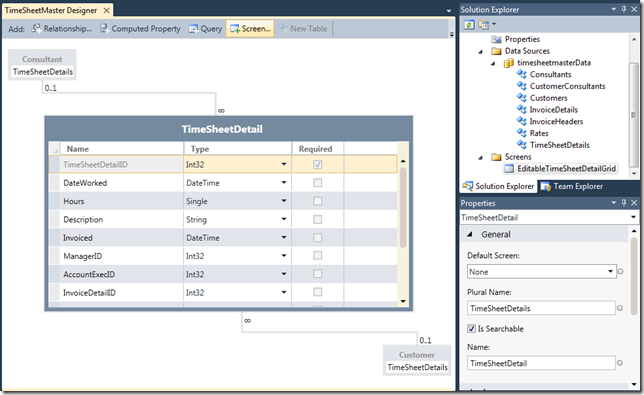Collapse the Screens folder node
Screen dimensions: 644x395
(x=481, y=158)
